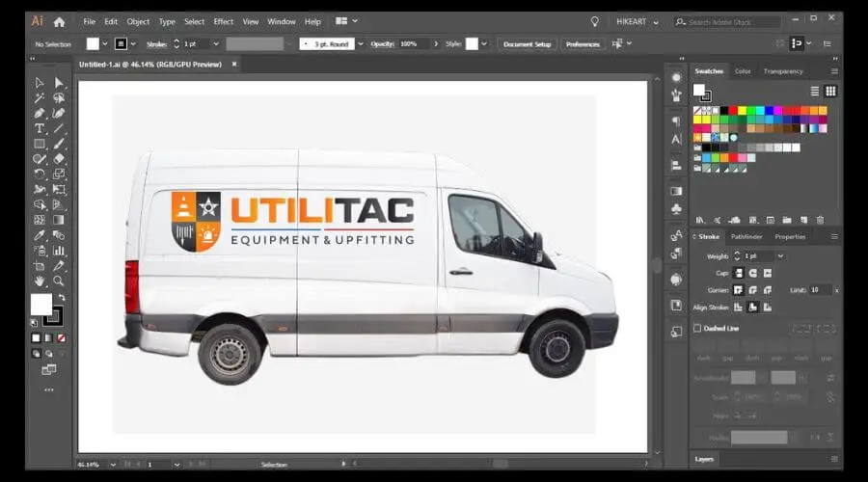The image size is (868, 482).
Task: Click the Preferences button
Action: coord(583,44)
